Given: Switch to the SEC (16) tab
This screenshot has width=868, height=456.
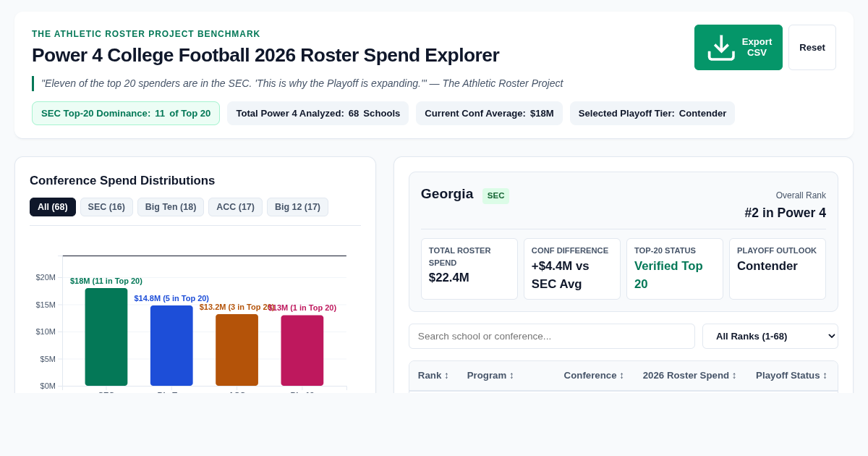Looking at the screenshot, I should (x=106, y=207).
